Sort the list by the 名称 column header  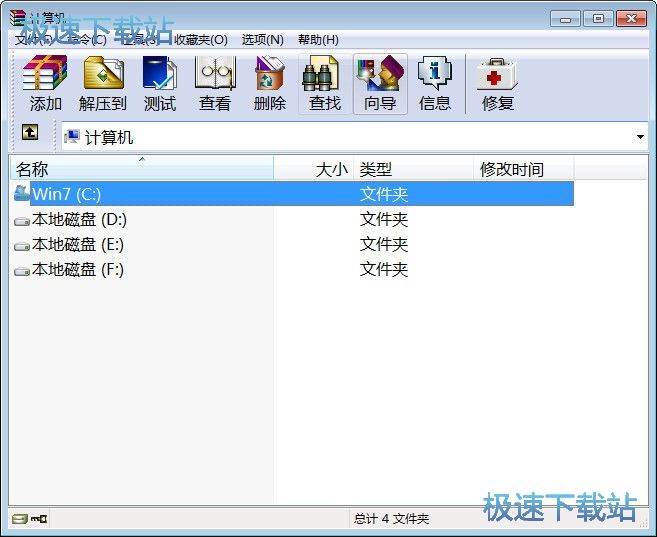(x=140, y=169)
